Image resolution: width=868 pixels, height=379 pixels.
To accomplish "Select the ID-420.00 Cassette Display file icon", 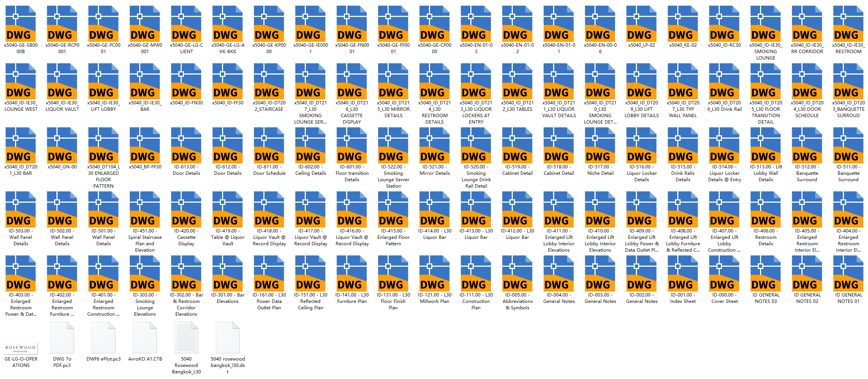I will [186, 209].
